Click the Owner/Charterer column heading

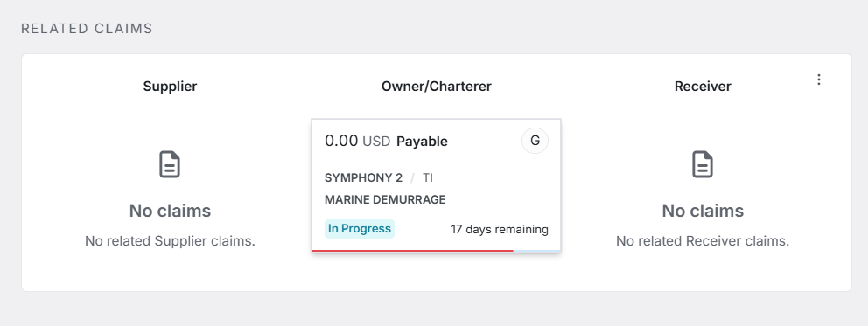click(437, 87)
